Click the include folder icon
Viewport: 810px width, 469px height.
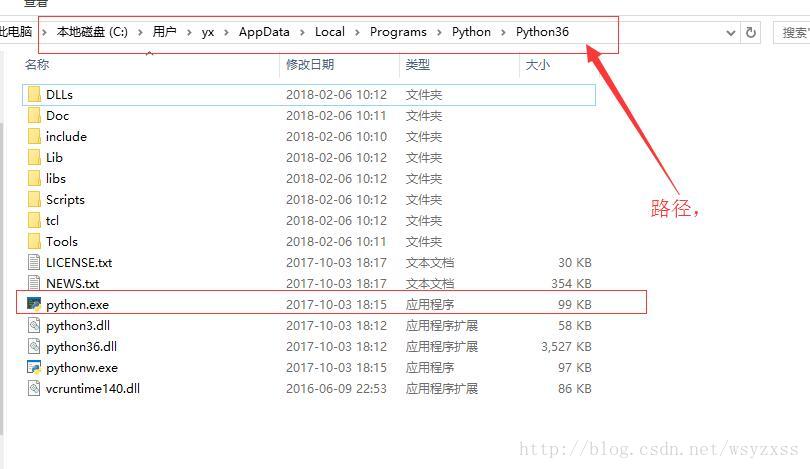(34, 136)
